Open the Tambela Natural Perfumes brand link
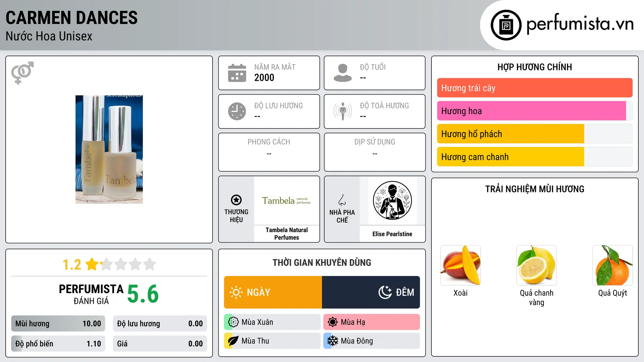Viewport: 644px width, 362px height. click(286, 234)
